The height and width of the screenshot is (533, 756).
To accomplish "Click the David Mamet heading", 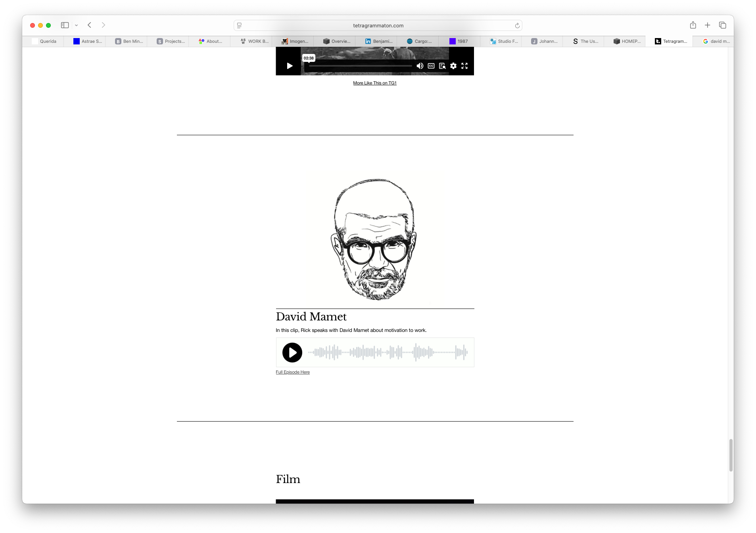I will coord(311,316).
